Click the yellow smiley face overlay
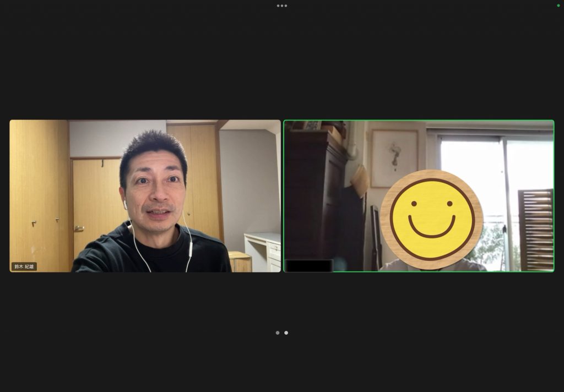 click(x=431, y=219)
